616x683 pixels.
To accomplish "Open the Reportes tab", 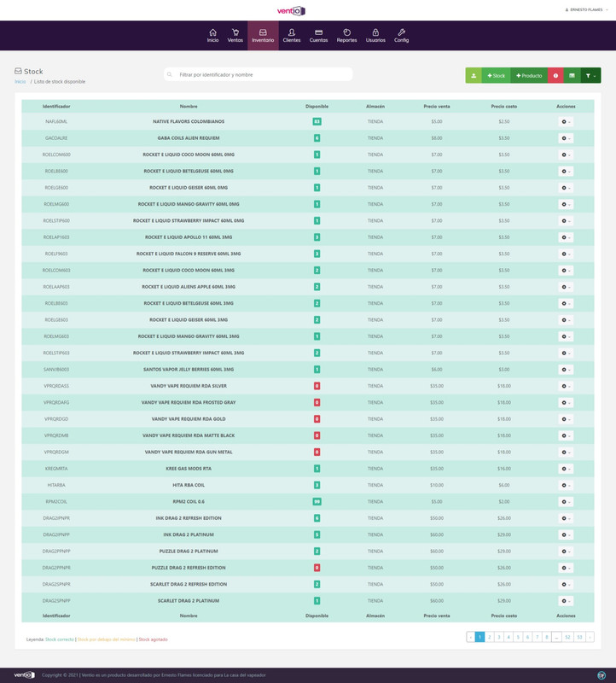I will [x=346, y=36].
